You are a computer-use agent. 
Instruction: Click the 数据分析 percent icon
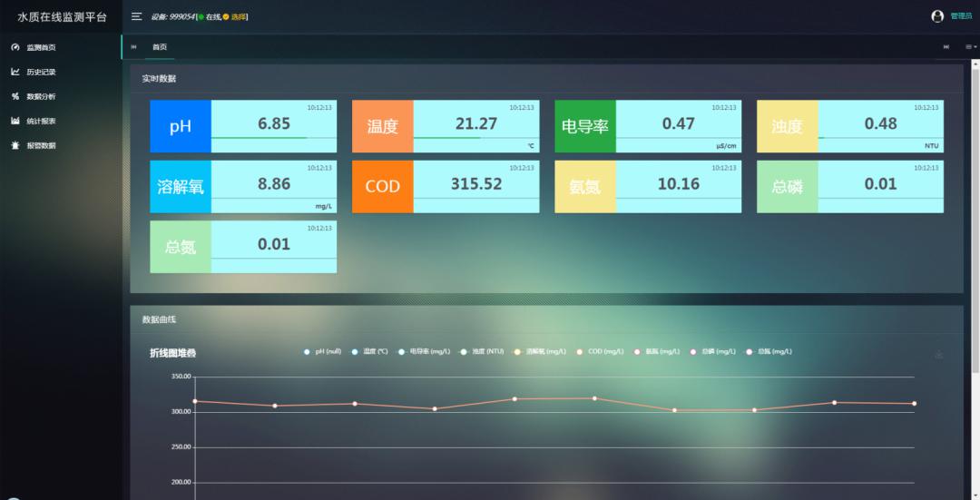click(x=15, y=96)
